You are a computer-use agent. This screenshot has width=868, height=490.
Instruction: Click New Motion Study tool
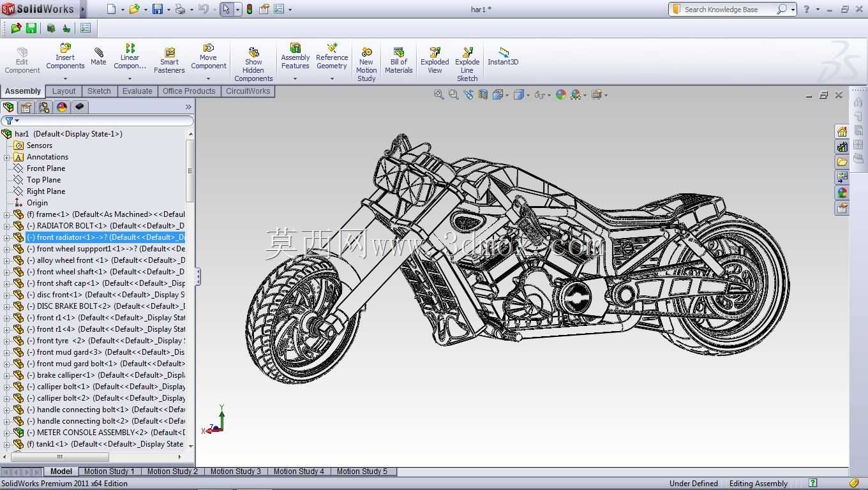(366, 64)
